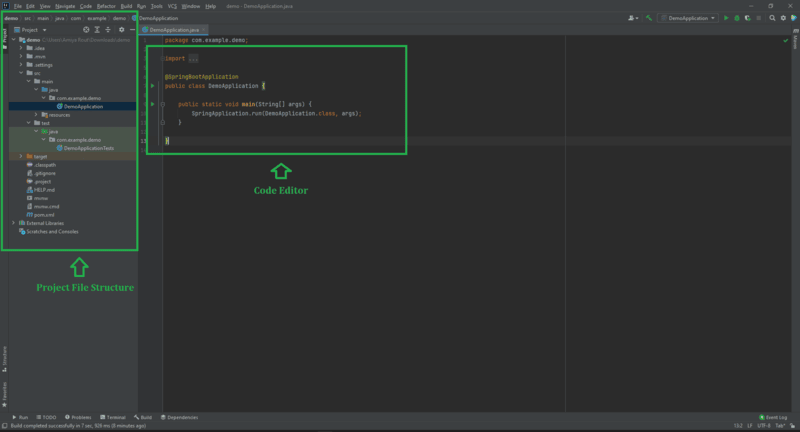Open the Event Log in status bar

click(x=773, y=417)
